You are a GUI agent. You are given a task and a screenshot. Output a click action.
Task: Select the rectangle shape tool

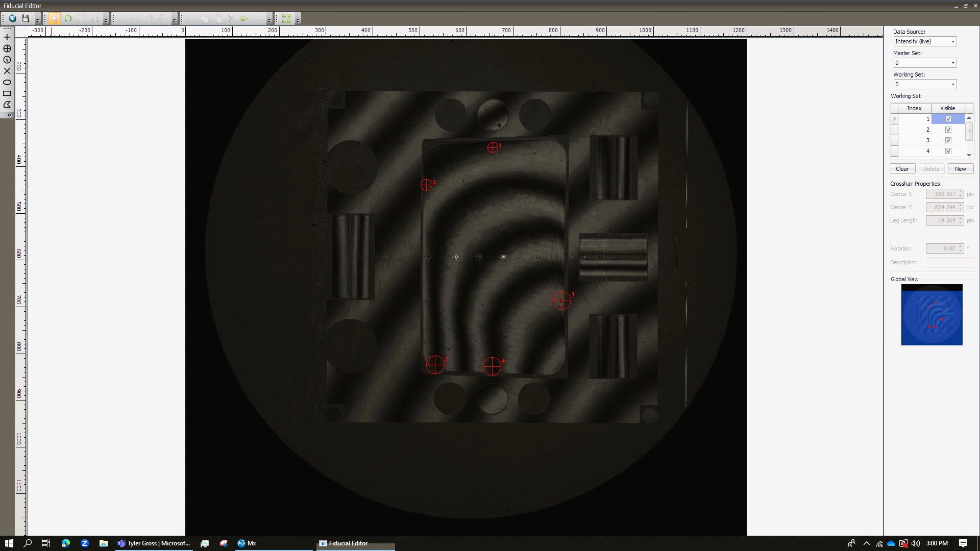click(7, 93)
